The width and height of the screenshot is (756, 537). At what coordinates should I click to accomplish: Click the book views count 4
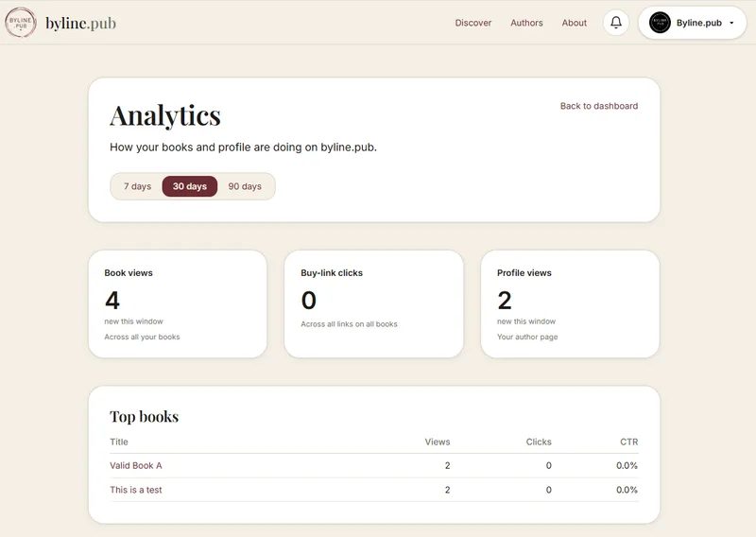coord(112,301)
